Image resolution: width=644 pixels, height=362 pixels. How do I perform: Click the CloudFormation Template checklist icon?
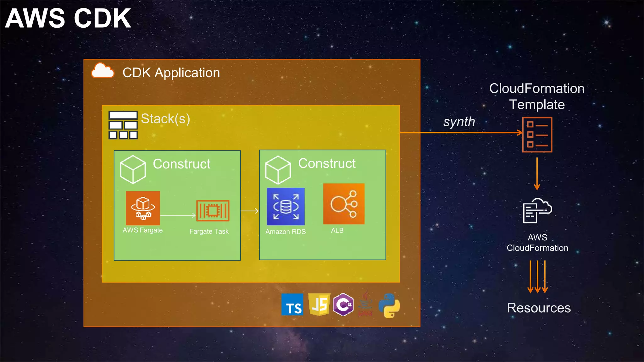537,135
